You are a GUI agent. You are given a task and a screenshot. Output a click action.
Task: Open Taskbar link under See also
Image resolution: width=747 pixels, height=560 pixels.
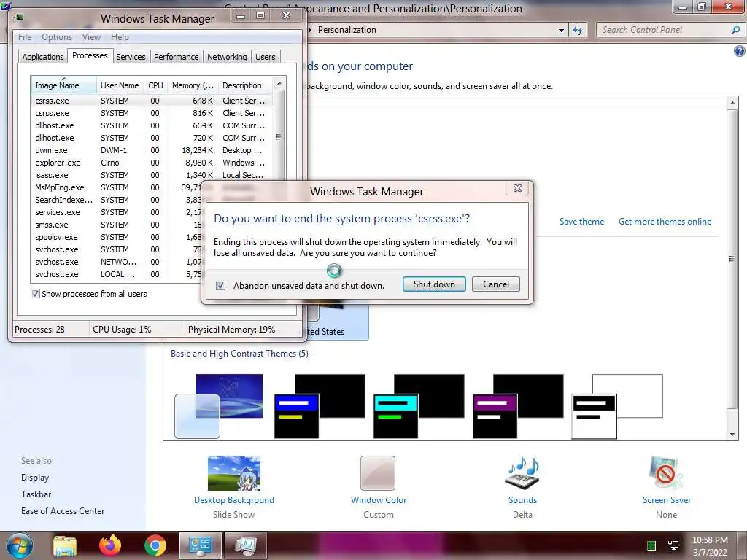pyautogui.click(x=36, y=494)
